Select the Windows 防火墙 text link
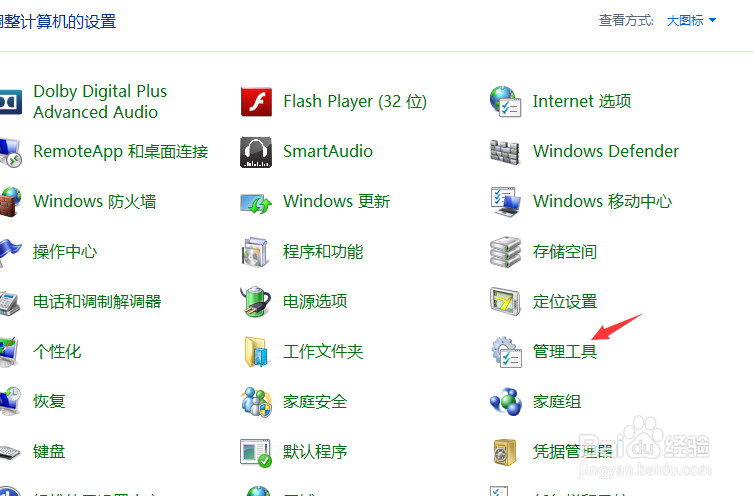The height and width of the screenshot is (496, 754). (x=95, y=202)
